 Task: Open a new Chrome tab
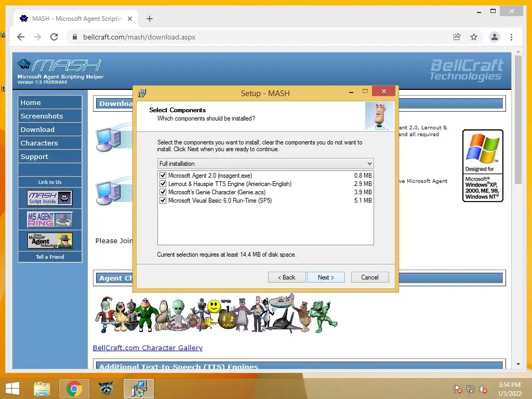tap(150, 19)
